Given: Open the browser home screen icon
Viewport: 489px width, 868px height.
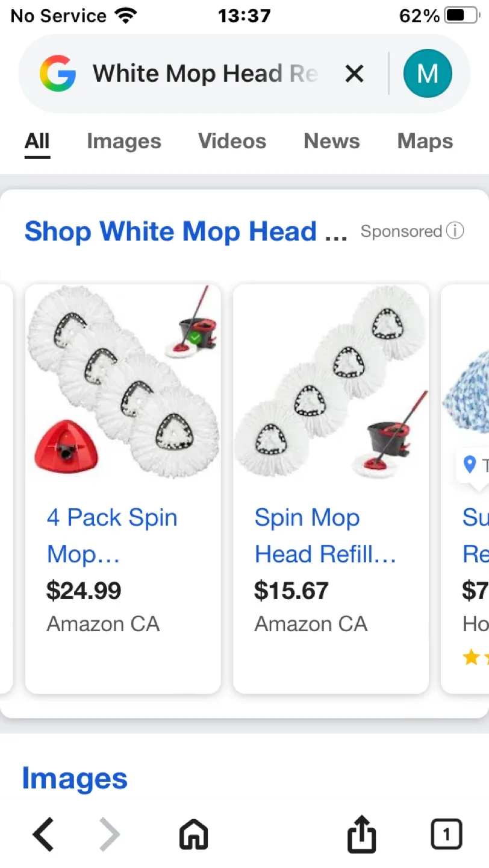Looking at the screenshot, I should click(193, 834).
